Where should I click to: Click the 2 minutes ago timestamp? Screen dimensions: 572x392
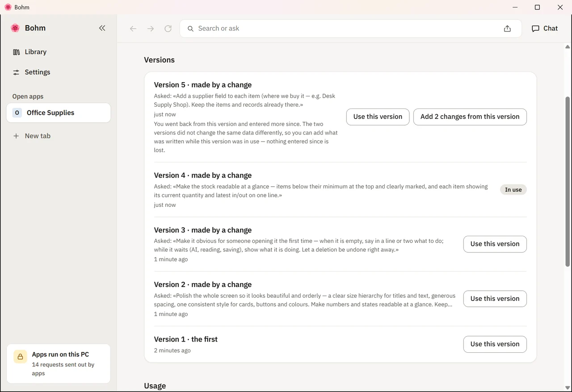(172, 350)
